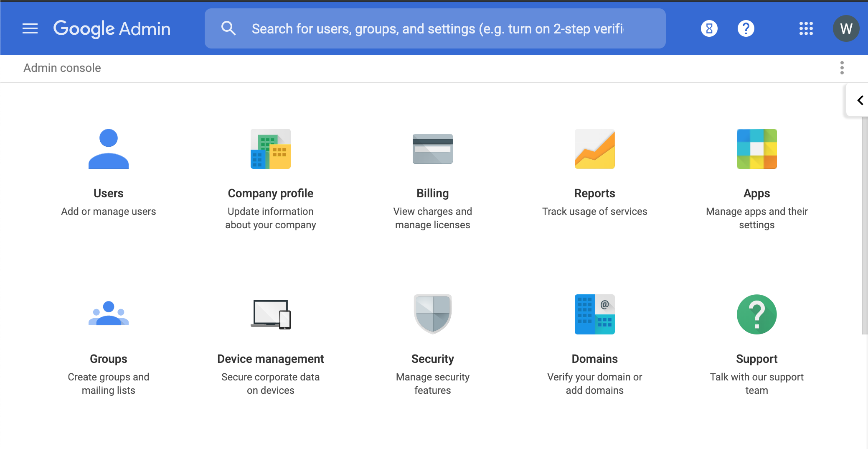868x449 pixels.
Task: Open the Groups heading
Action: pos(109,359)
